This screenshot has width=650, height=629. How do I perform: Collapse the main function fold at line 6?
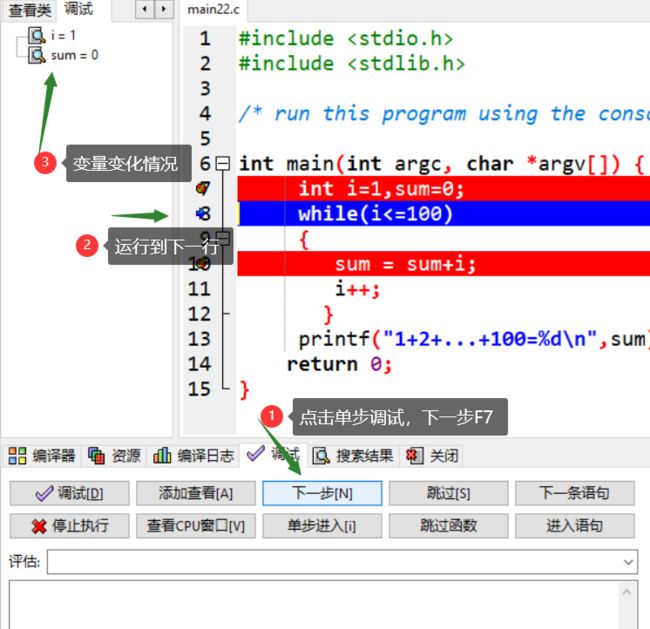(223, 163)
